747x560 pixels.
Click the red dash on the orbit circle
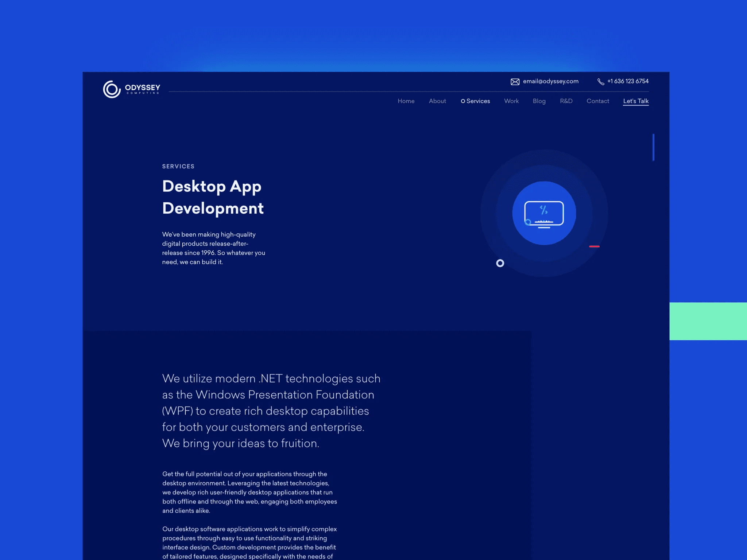[594, 247]
